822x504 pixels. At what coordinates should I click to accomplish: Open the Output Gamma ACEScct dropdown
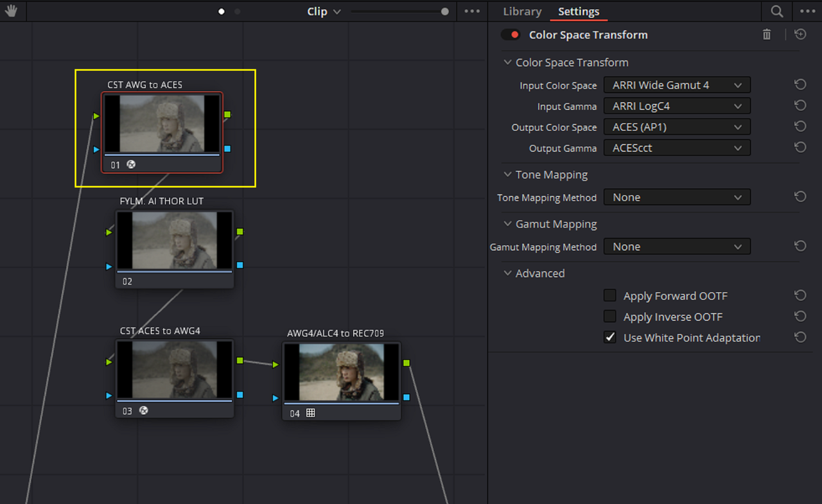click(677, 148)
